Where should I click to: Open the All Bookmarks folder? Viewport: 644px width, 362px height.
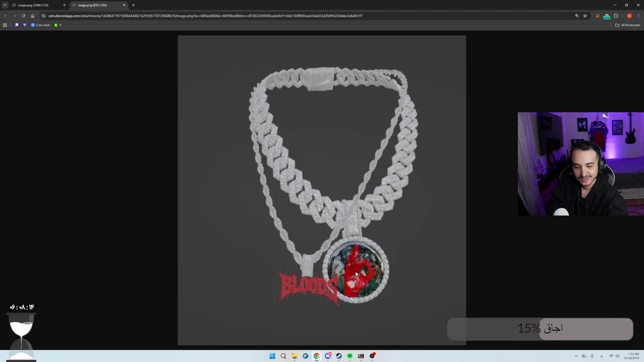pos(628,25)
